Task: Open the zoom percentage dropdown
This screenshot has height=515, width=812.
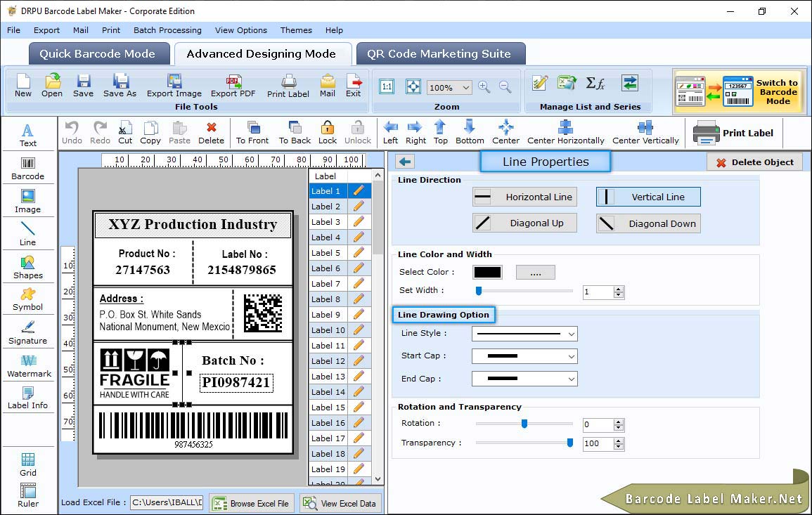Action: [x=465, y=87]
